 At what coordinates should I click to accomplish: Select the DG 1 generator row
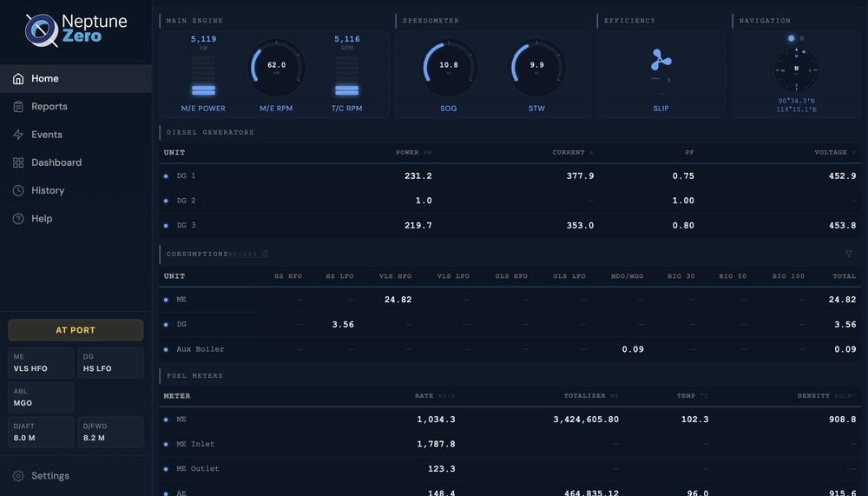[x=510, y=175]
